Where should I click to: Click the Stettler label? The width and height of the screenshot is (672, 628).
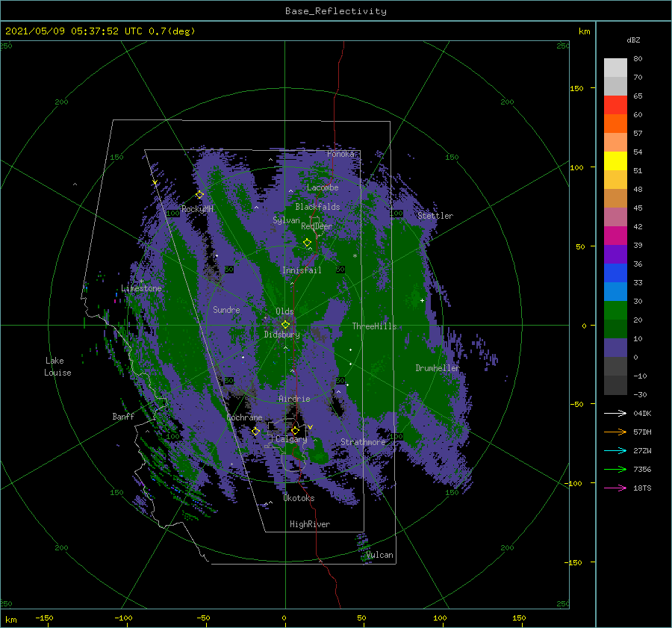[435, 216]
